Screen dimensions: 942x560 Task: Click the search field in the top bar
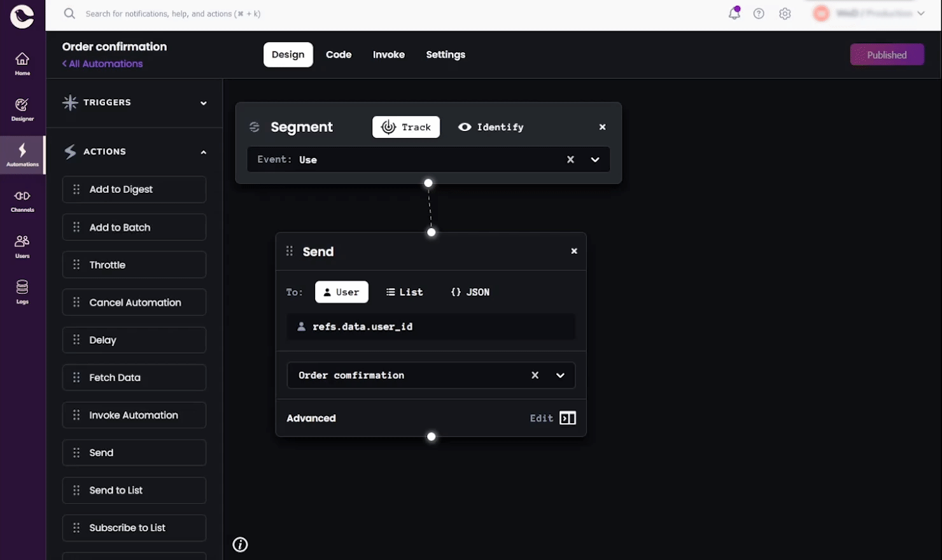click(x=191, y=13)
